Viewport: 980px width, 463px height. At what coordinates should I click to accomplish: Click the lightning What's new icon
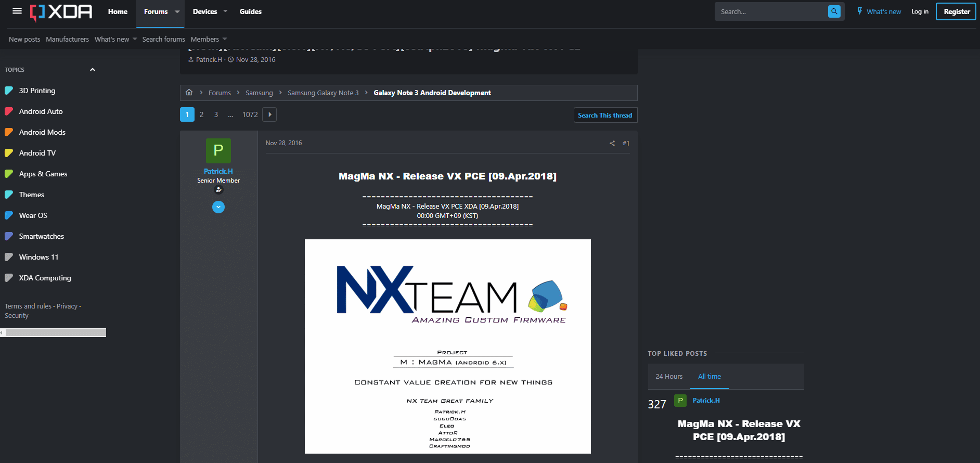(860, 11)
